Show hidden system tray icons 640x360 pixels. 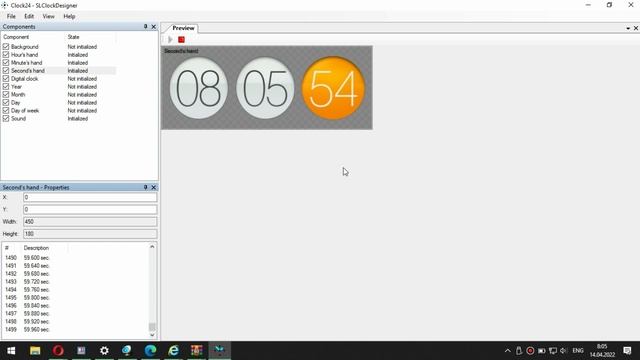pyautogui.click(x=507, y=351)
